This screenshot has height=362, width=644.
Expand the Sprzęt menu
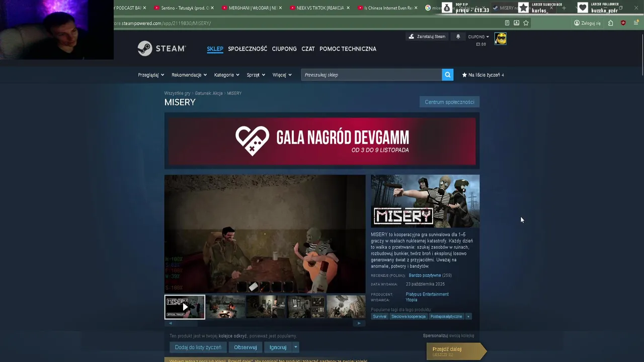(256, 75)
